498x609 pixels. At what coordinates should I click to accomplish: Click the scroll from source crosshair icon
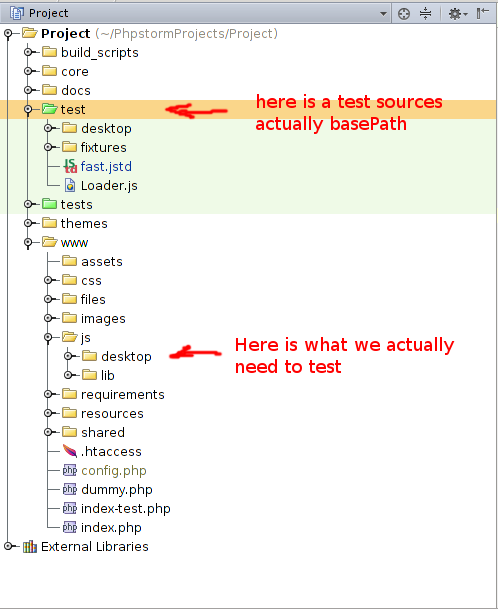click(404, 14)
